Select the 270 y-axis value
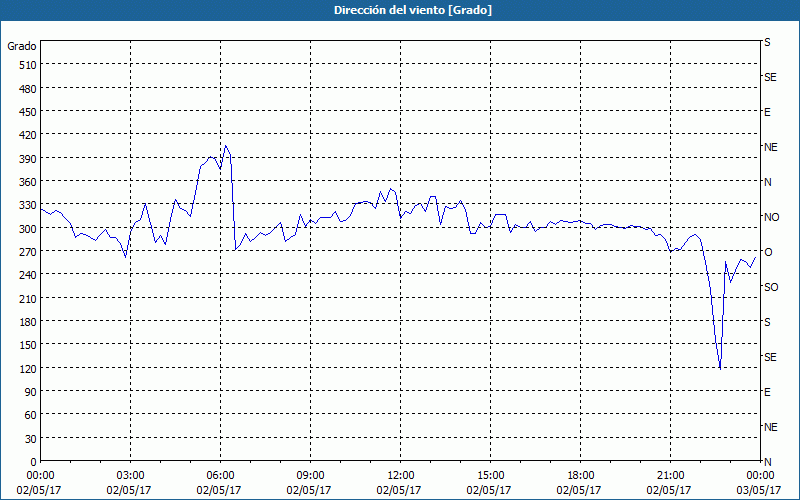The height and width of the screenshot is (500, 800). click(x=29, y=252)
